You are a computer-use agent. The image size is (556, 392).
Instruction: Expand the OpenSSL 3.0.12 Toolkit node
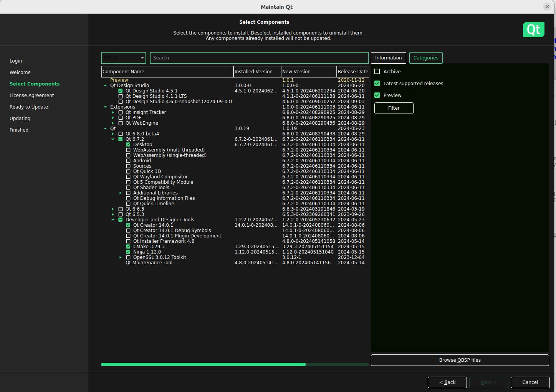[x=121, y=257]
